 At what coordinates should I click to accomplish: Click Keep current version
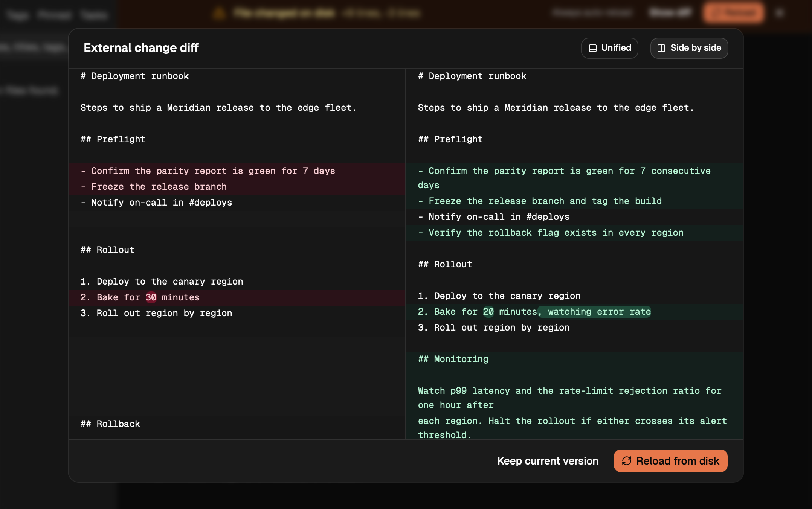(x=548, y=461)
